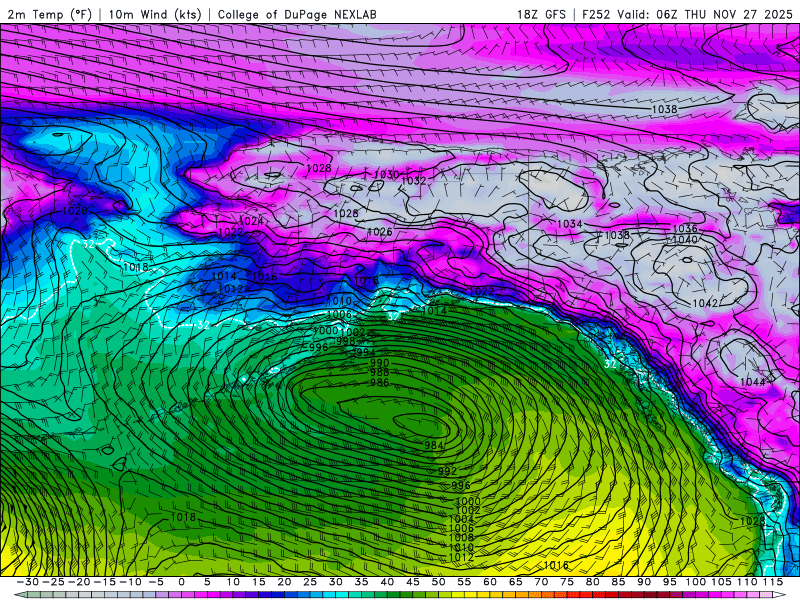The image size is (800, 600).
Task: Click the -15 value on temperature scale
Action: [x=104, y=582]
